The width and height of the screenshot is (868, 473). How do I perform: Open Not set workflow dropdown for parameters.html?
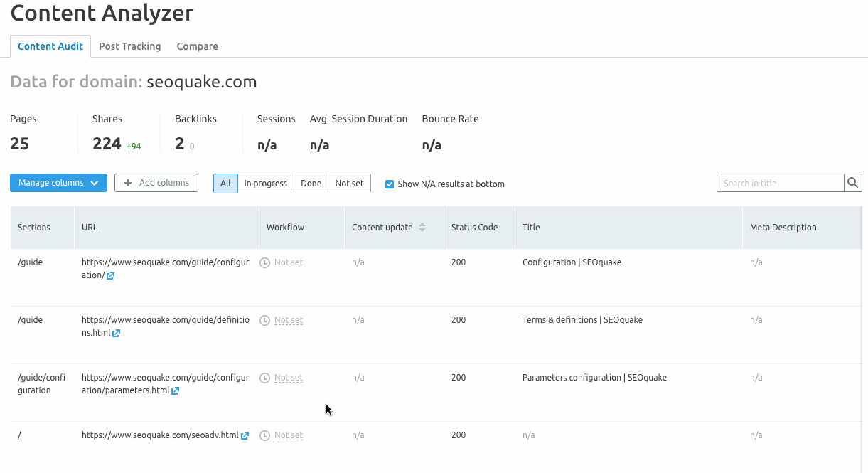(x=289, y=378)
